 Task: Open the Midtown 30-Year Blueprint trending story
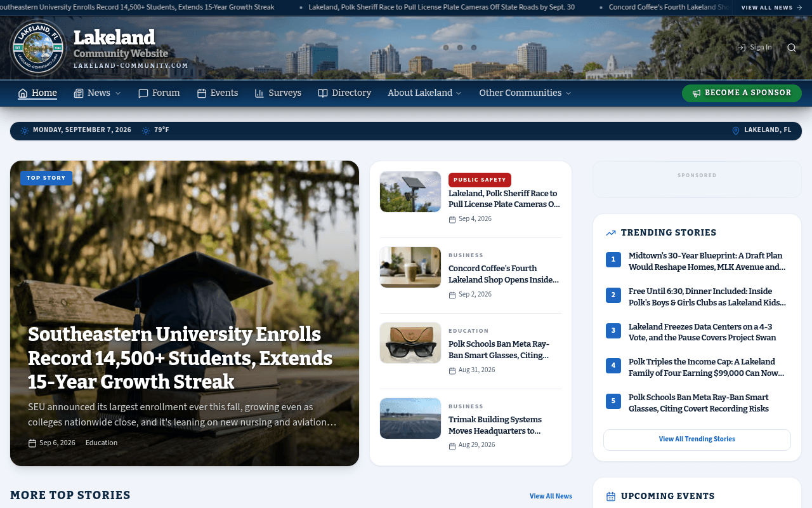point(707,262)
